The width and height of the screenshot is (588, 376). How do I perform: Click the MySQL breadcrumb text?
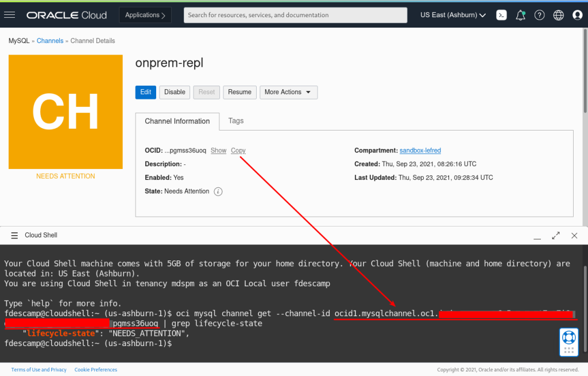pyautogui.click(x=19, y=41)
